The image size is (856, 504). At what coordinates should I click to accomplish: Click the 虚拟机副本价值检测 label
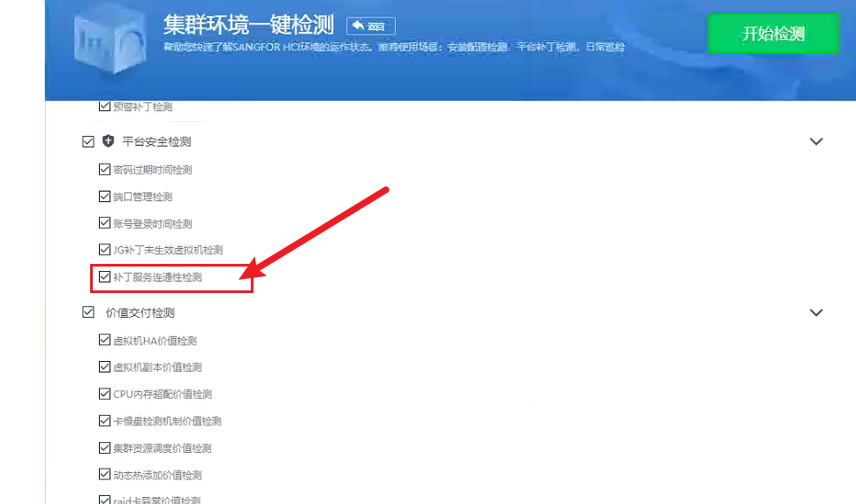157,367
